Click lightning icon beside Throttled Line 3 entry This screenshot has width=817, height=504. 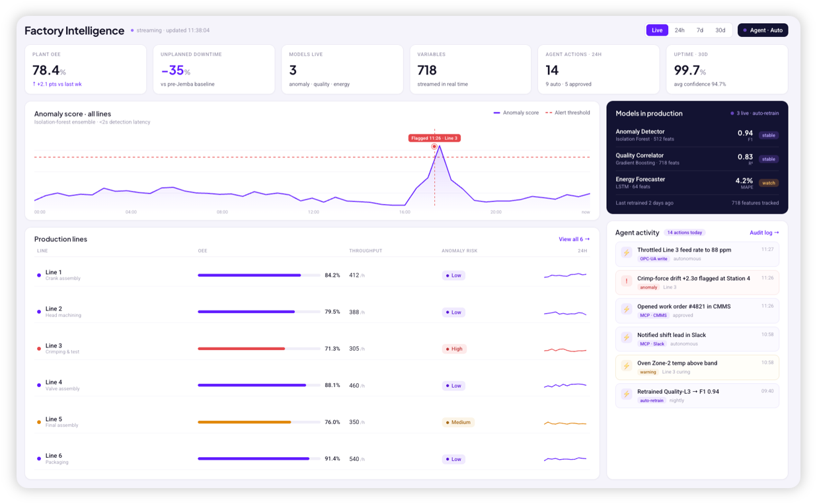tap(626, 253)
